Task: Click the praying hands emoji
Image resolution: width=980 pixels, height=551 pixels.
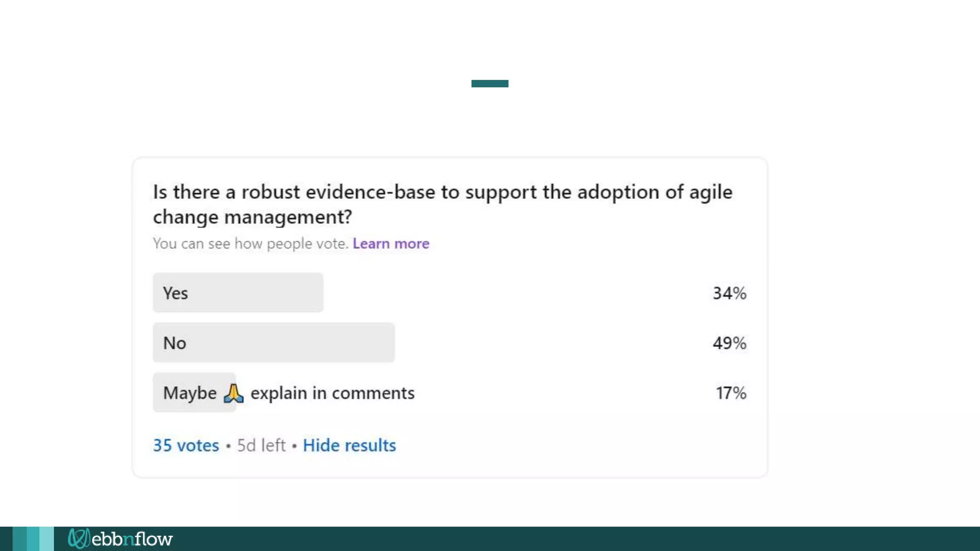Action: click(234, 393)
